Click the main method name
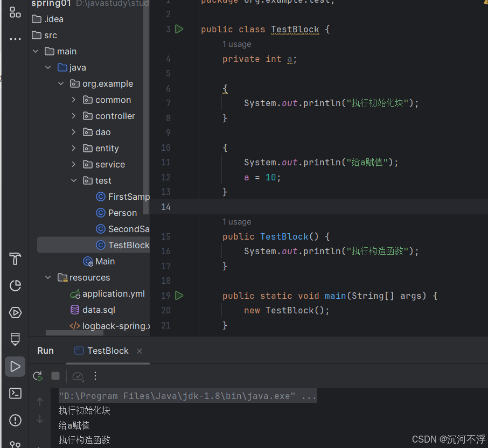This screenshot has width=488, height=448. [335, 296]
